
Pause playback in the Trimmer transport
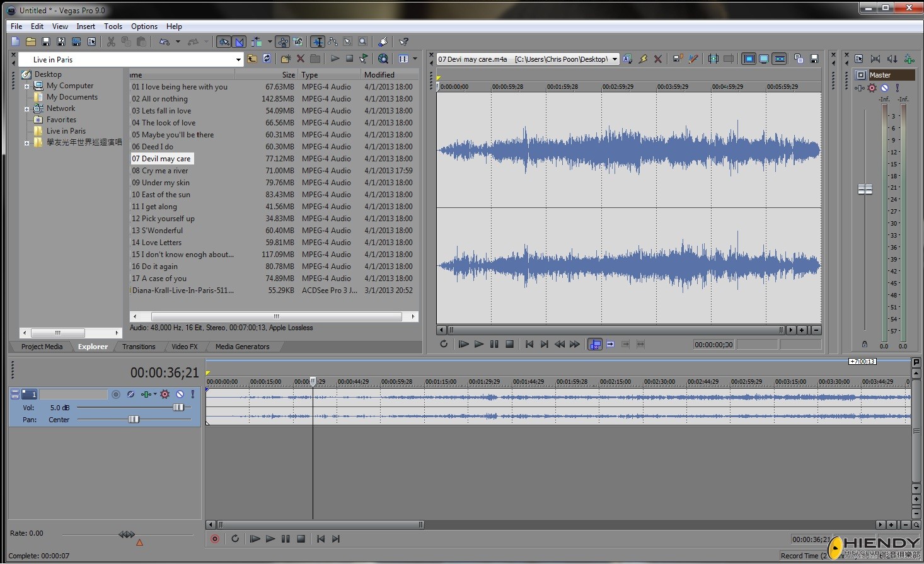pos(494,345)
